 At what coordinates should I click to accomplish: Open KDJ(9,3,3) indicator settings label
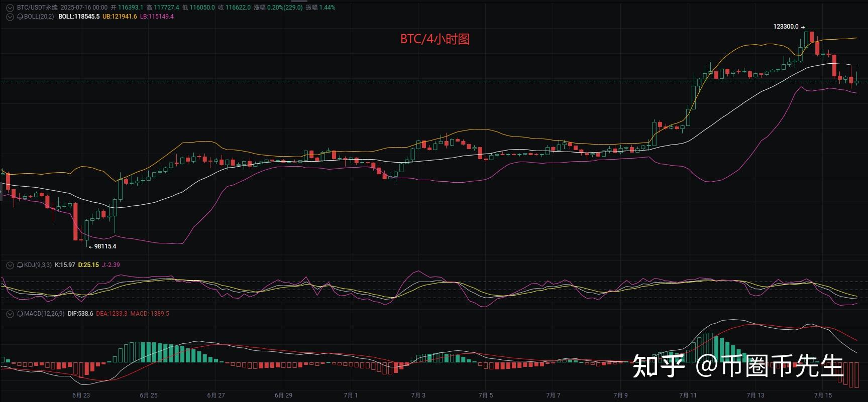point(38,265)
